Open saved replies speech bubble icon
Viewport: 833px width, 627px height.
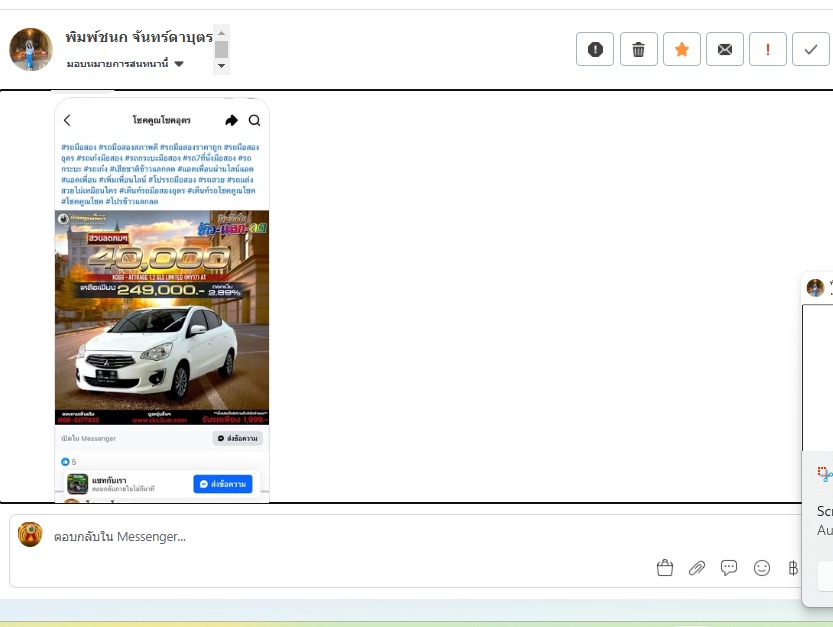click(x=729, y=568)
